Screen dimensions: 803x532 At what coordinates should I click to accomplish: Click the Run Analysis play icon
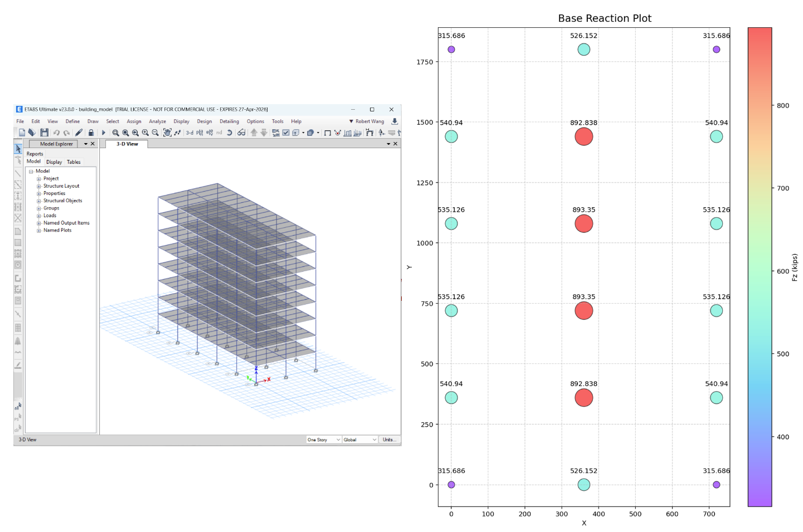point(104,133)
